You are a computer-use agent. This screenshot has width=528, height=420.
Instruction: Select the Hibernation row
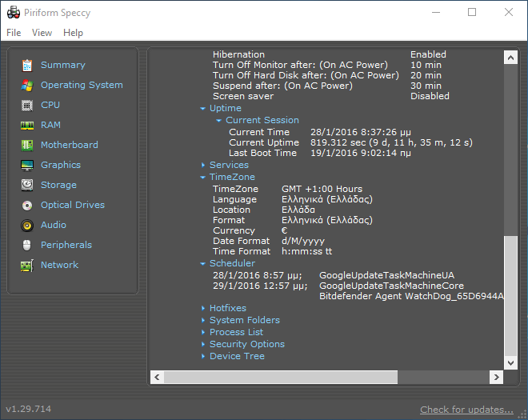pyautogui.click(x=330, y=54)
